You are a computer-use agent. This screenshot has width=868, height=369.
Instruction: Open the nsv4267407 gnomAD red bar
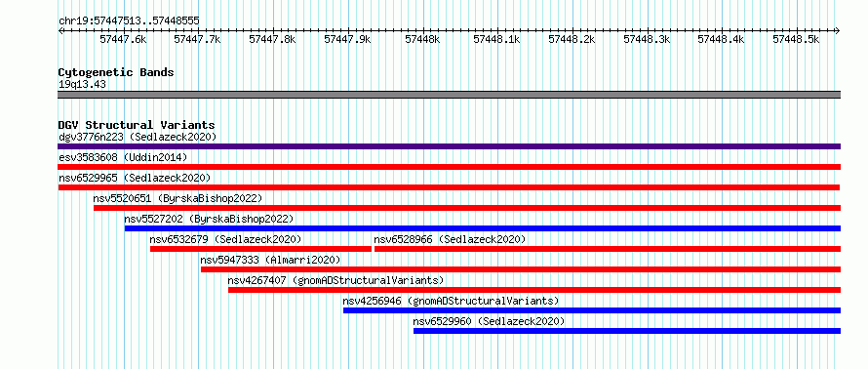point(534,290)
